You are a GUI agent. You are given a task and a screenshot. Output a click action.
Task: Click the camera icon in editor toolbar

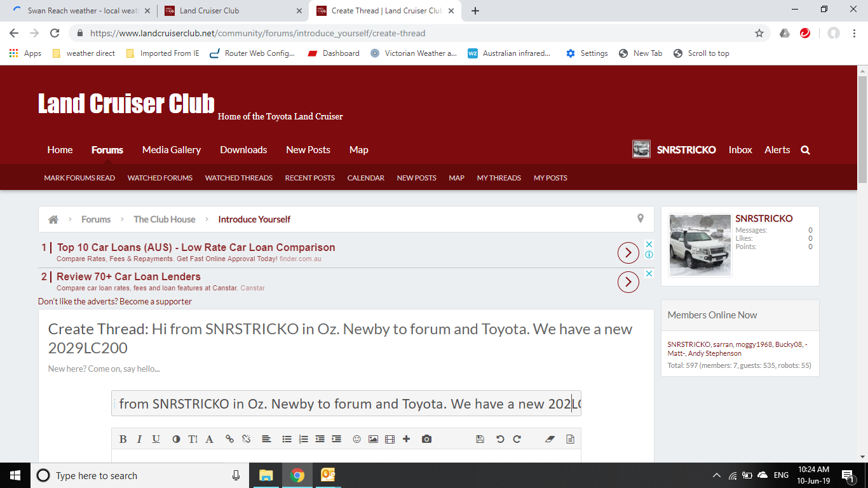click(x=427, y=439)
